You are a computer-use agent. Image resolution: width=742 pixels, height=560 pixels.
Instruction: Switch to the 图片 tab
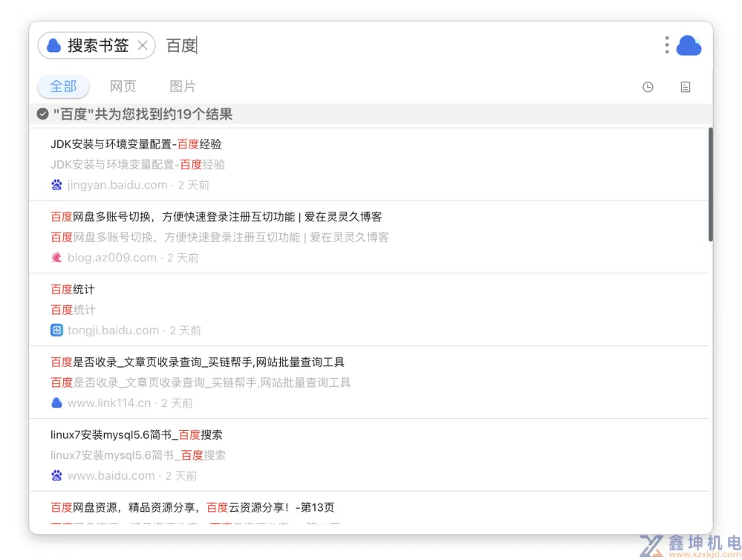tap(183, 86)
